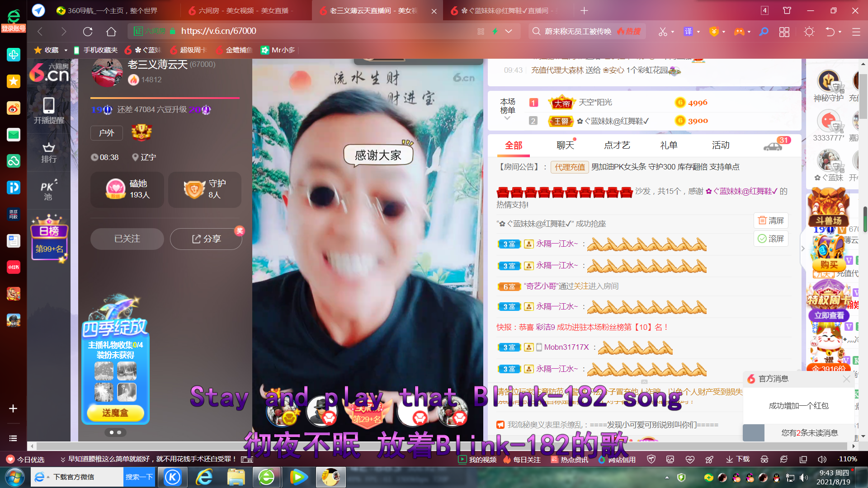Image resolution: width=868 pixels, height=488 pixels.
Task: Open the Internet Explorer taskbar icon
Action: pyautogui.click(x=204, y=477)
